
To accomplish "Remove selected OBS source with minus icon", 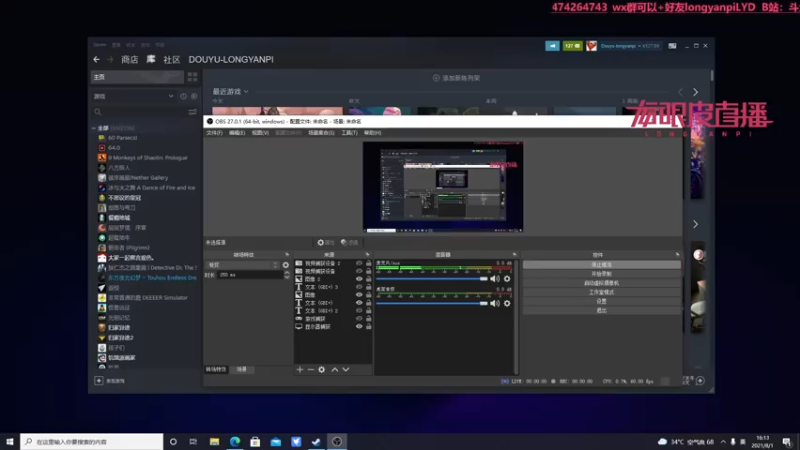I will tap(310, 369).
